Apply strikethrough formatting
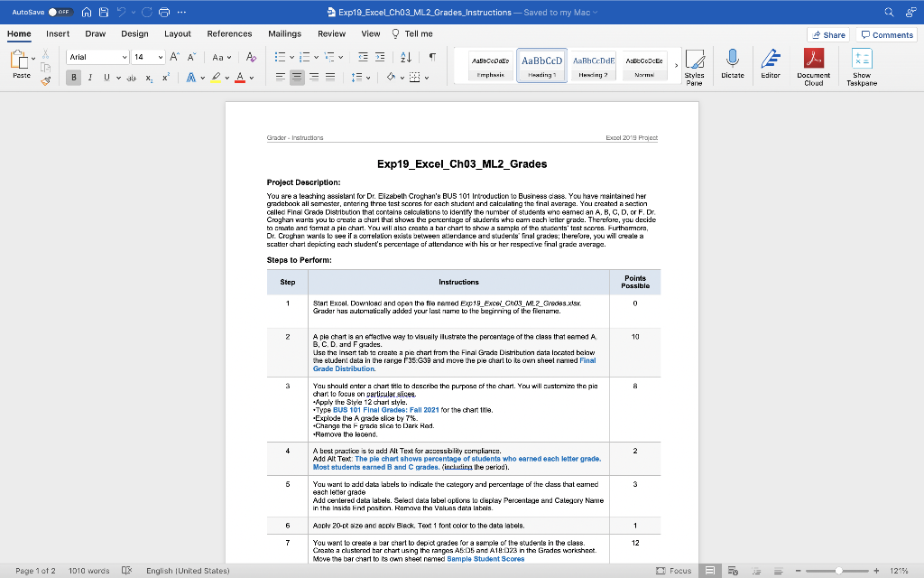The image size is (924, 578). [x=131, y=78]
